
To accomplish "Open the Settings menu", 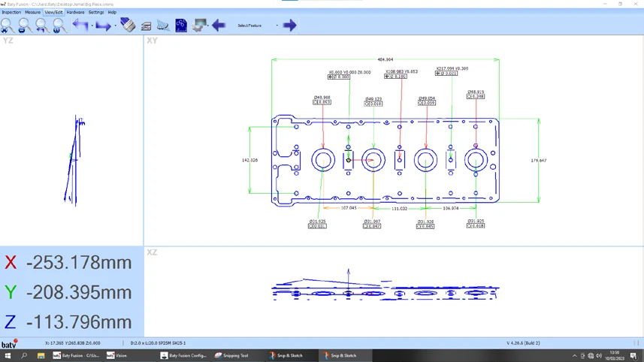I will click(x=96, y=12).
